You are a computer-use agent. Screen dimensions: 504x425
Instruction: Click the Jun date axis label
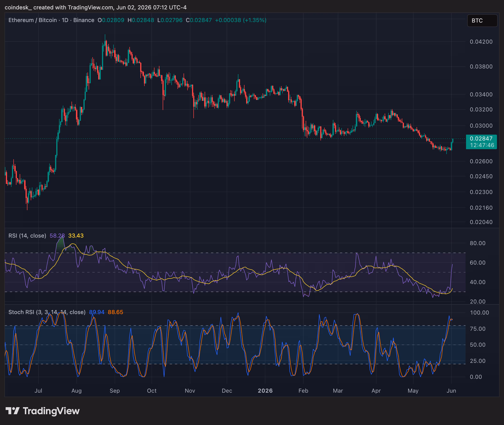tap(451, 391)
